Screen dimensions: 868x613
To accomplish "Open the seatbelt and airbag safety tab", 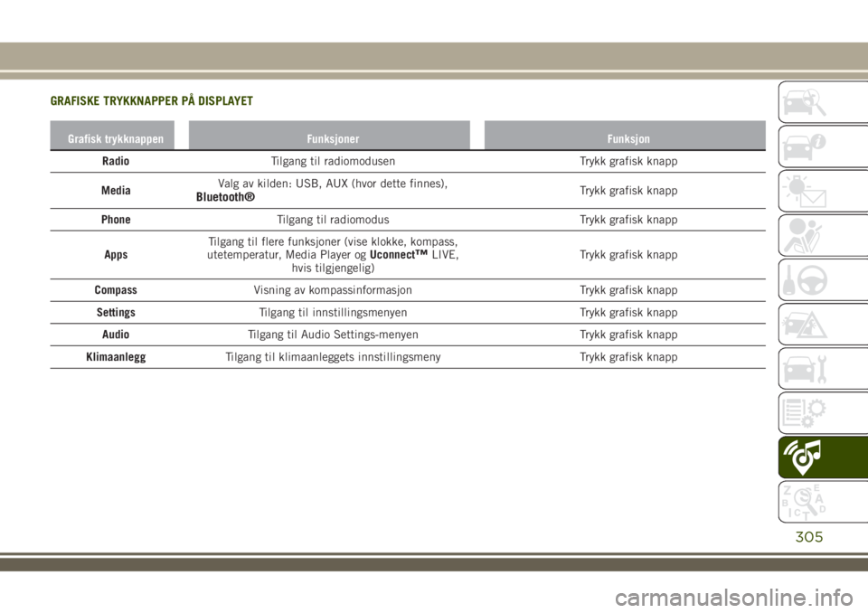I will click(x=823, y=235).
